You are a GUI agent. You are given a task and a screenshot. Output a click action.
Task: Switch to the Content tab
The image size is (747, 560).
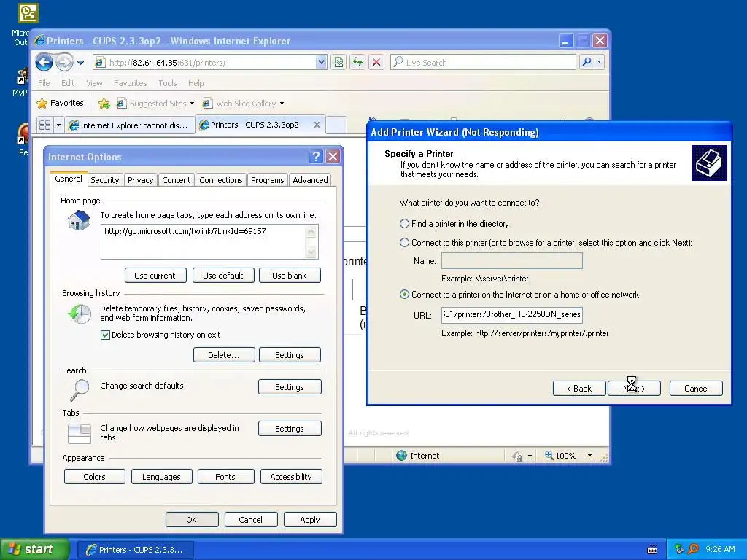[x=176, y=180]
